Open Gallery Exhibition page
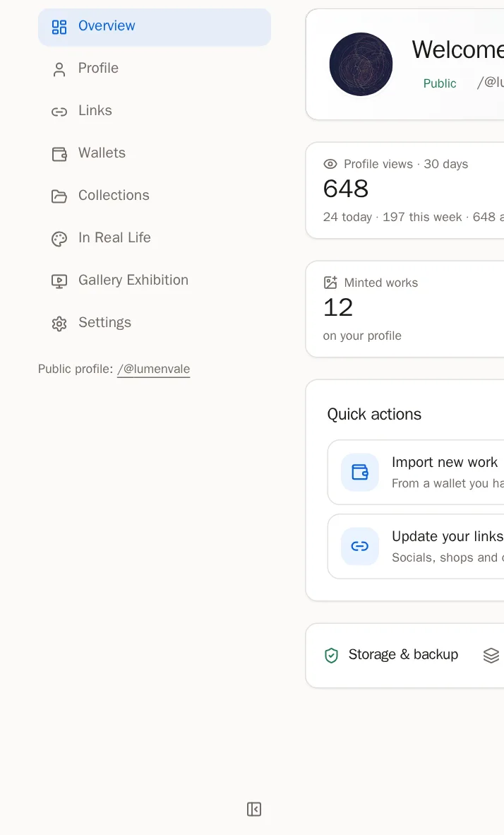504x835 pixels. (155, 280)
